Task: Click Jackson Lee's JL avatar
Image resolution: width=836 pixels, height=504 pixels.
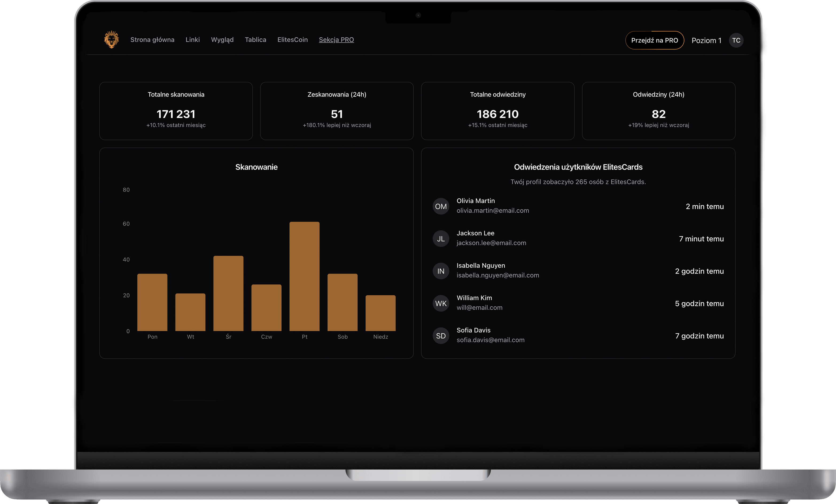Action: pyautogui.click(x=441, y=239)
